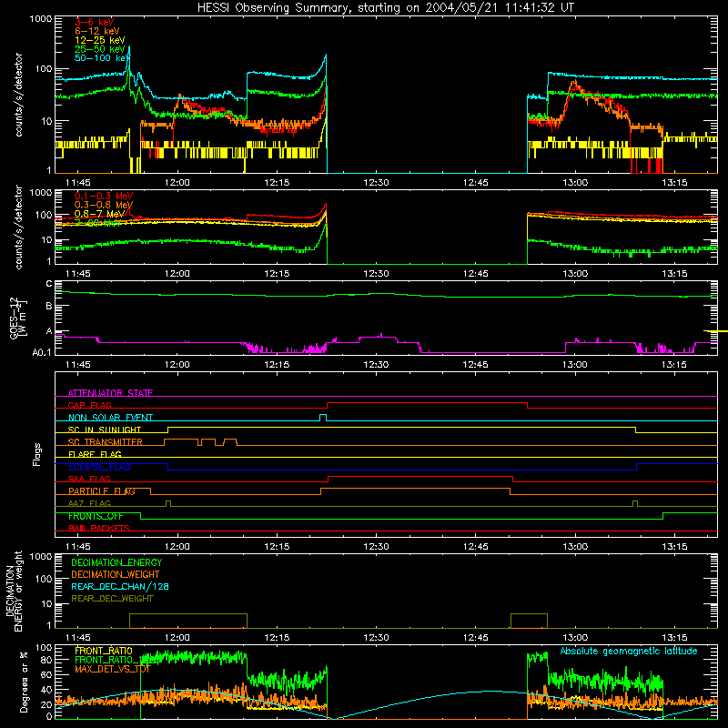Viewport: 728px width, 728px height.
Task: Click the REAR_DEC_CHAN/128 legend label
Action: click(120, 586)
